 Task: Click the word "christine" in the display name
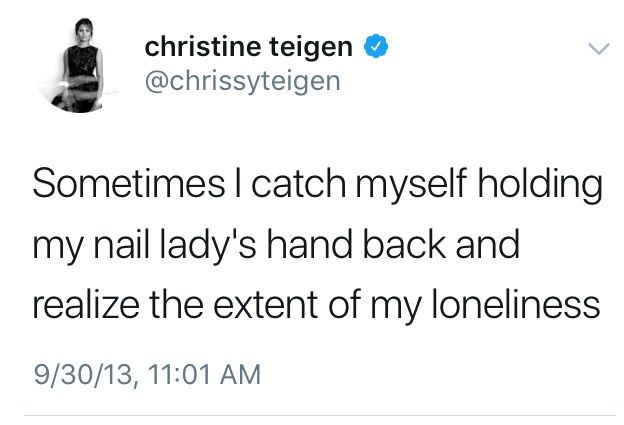click(202, 47)
